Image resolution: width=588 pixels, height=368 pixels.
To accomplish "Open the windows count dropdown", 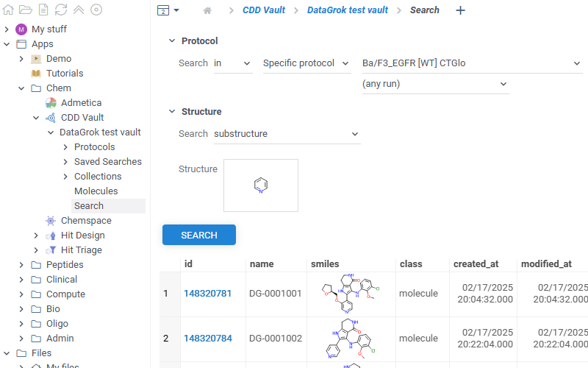I will click(x=168, y=10).
